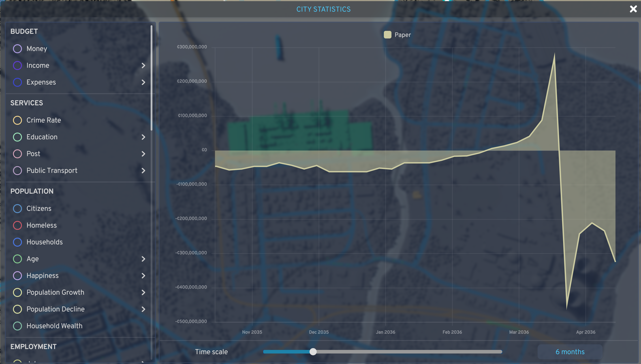Select the Households statistic circle
The width and height of the screenshot is (641, 364).
17,242
